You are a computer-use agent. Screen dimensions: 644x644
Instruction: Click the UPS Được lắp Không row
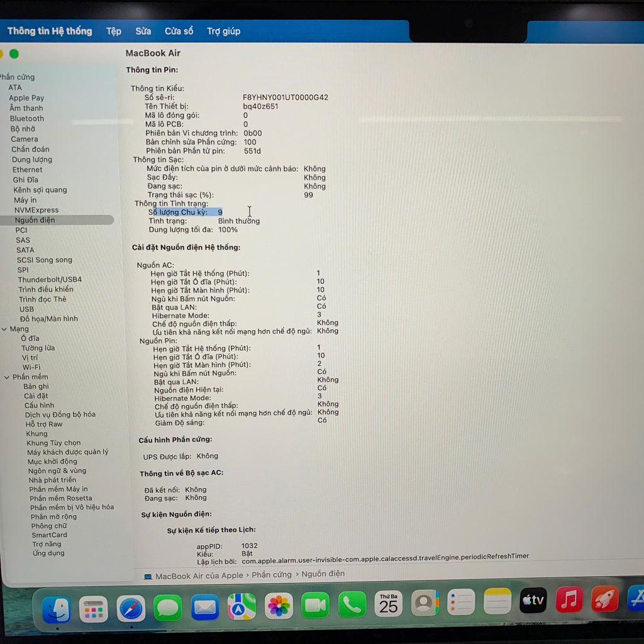pyautogui.click(x=180, y=457)
